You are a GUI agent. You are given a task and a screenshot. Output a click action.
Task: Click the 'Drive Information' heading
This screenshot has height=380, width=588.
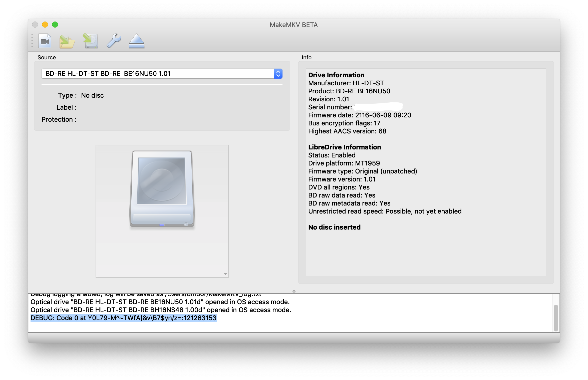[x=336, y=75]
